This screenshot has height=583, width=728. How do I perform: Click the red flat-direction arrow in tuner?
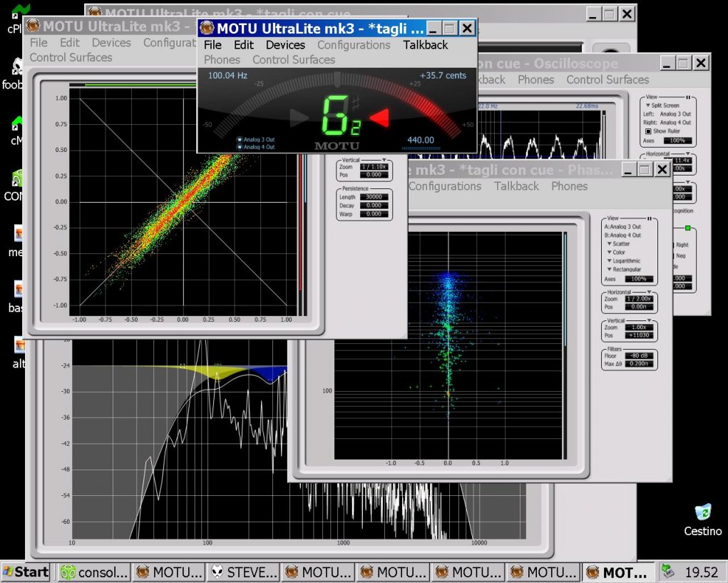379,118
